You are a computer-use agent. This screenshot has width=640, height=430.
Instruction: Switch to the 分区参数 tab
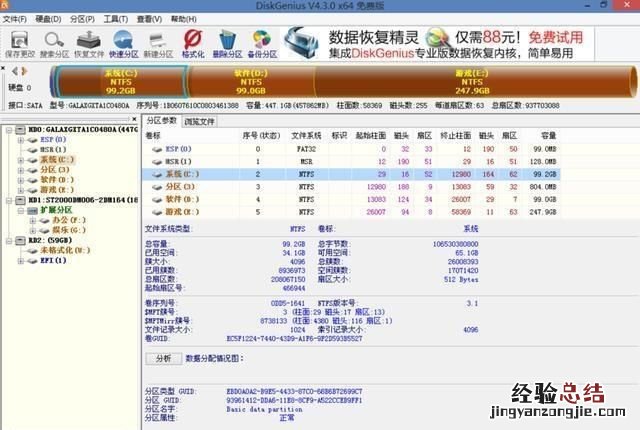click(162, 121)
